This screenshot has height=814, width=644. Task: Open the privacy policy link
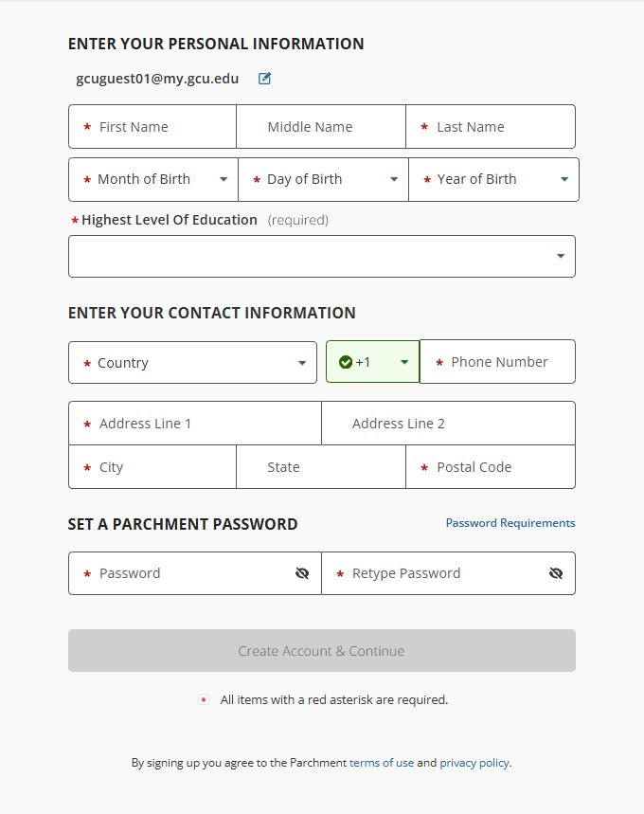[474, 763]
